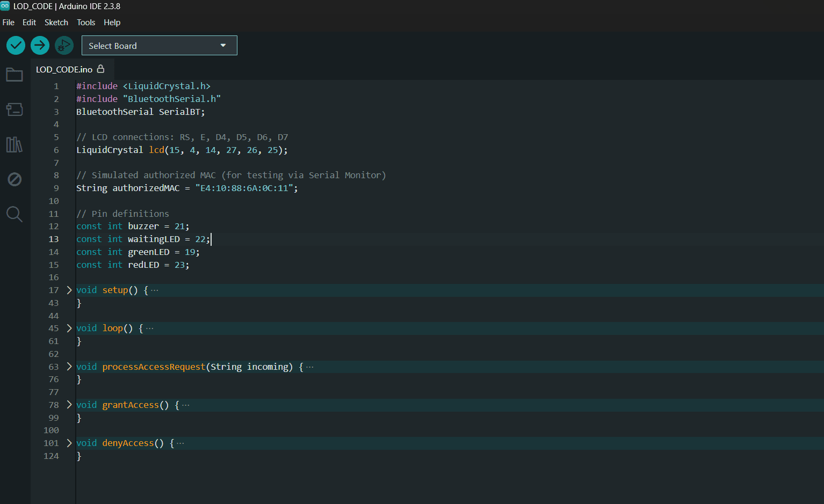Viewport: 824px width, 504px height.
Task: Open the Sketchbook folder panel
Action: pos(15,75)
